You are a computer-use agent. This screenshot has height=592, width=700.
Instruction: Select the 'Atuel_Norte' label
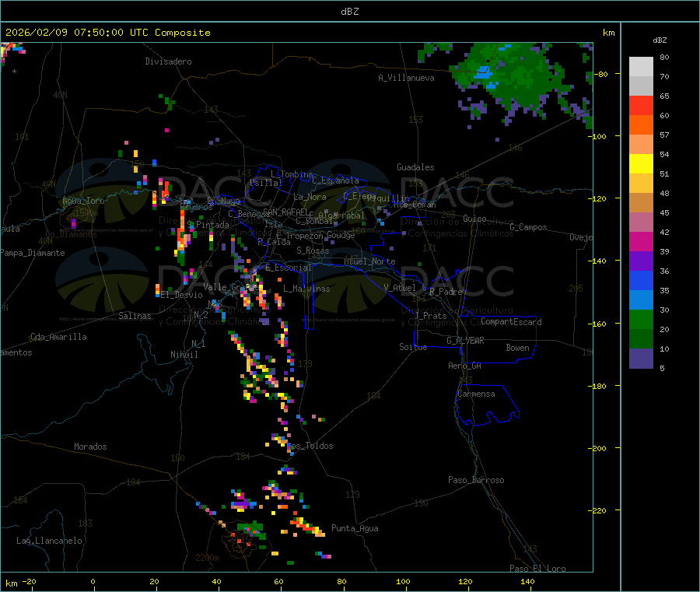click(x=369, y=261)
